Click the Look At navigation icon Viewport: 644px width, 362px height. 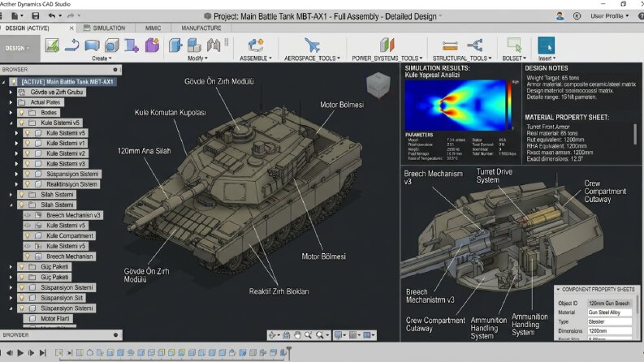287,335
